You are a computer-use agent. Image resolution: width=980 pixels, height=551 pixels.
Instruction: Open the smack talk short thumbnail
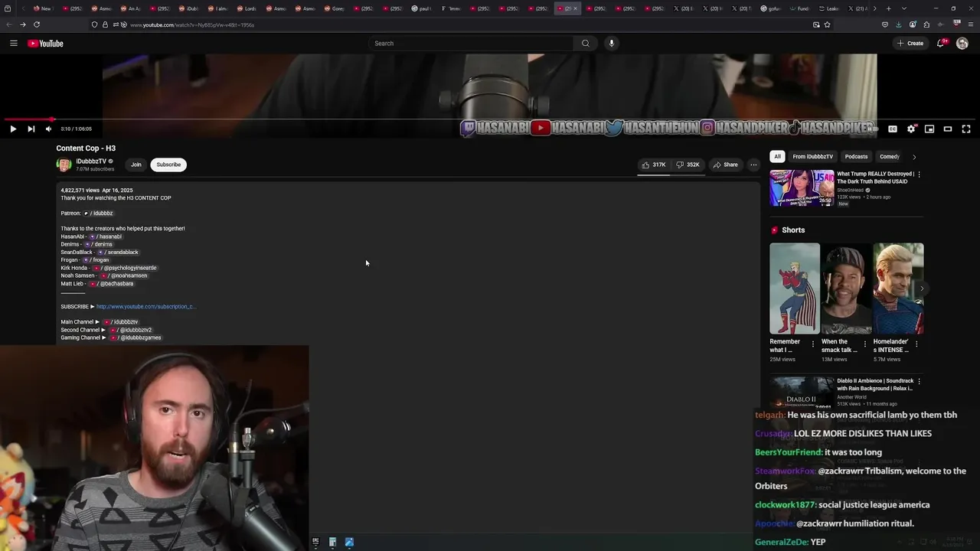[846, 289]
